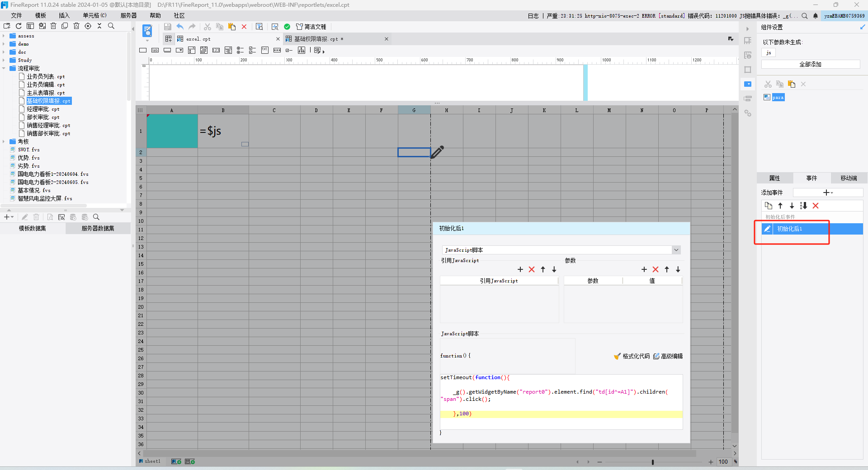Click the zoom slider handle at the bottom
The width and height of the screenshot is (868, 470).
pyautogui.click(x=653, y=462)
